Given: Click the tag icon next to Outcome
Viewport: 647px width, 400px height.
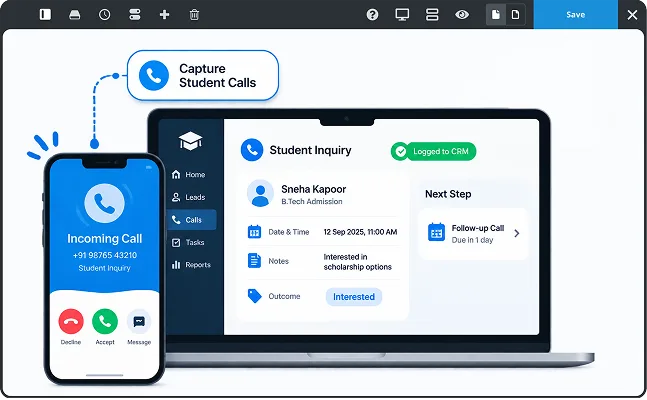Looking at the screenshot, I should point(254,296).
